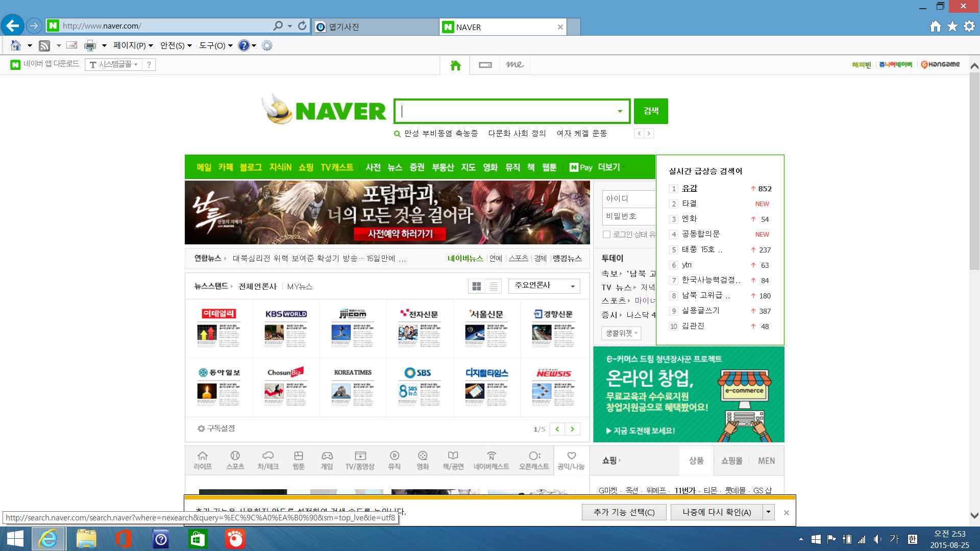Switch news stand to thumbnail grid view

click(x=477, y=286)
